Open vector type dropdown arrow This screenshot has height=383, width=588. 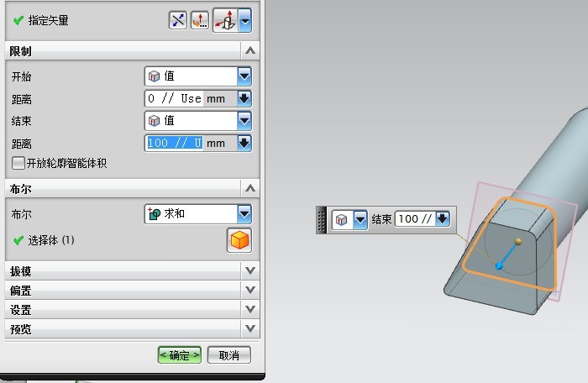pyautogui.click(x=244, y=21)
